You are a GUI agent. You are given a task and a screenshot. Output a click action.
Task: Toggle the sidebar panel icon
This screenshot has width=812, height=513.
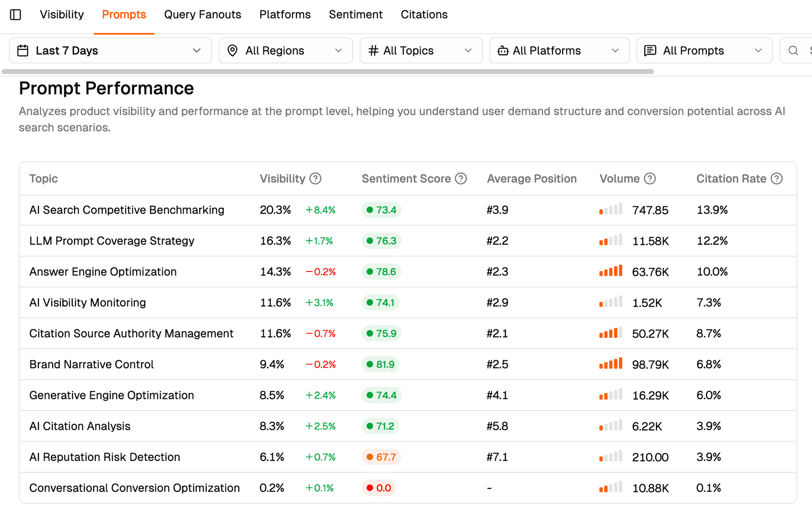(x=16, y=15)
